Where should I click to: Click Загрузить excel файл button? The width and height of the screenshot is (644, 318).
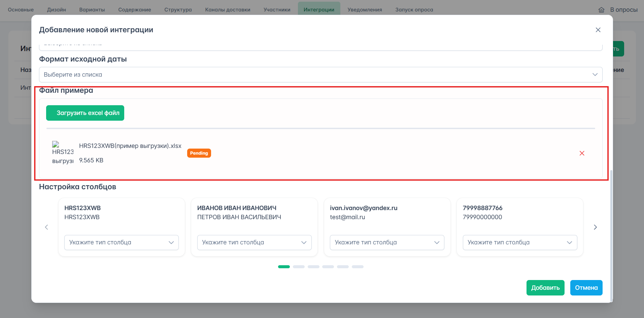click(x=85, y=113)
